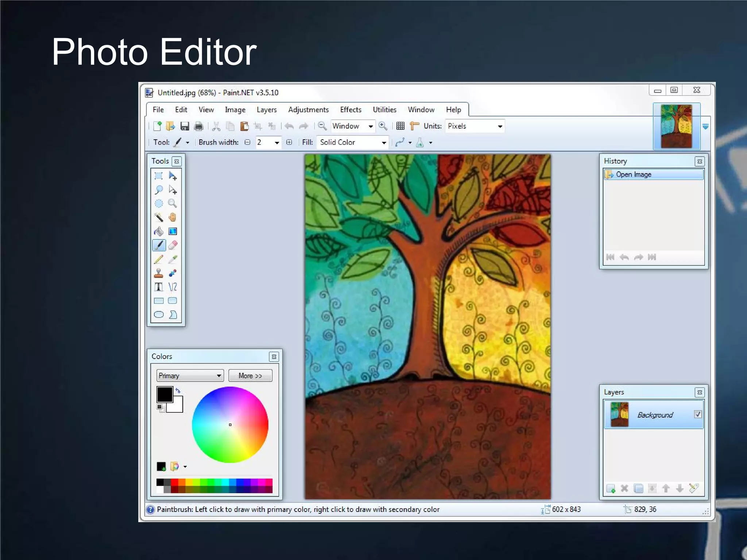Image resolution: width=747 pixels, height=560 pixels.
Task: Open the Edit menu
Action: pyautogui.click(x=181, y=110)
